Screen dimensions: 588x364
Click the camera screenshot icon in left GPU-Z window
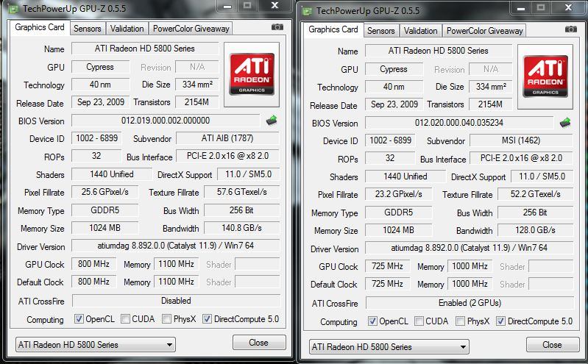pos(277,27)
